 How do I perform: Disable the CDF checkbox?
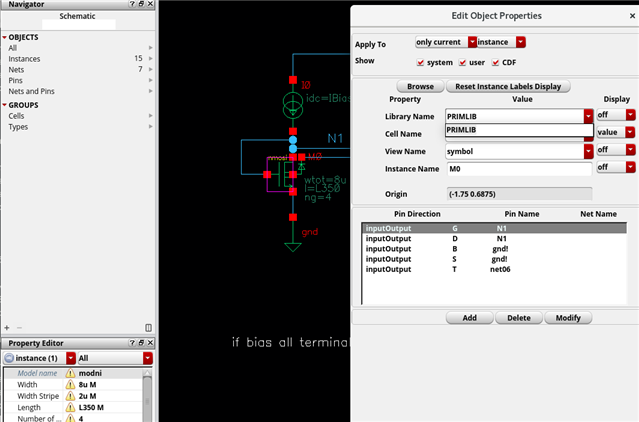(x=498, y=61)
